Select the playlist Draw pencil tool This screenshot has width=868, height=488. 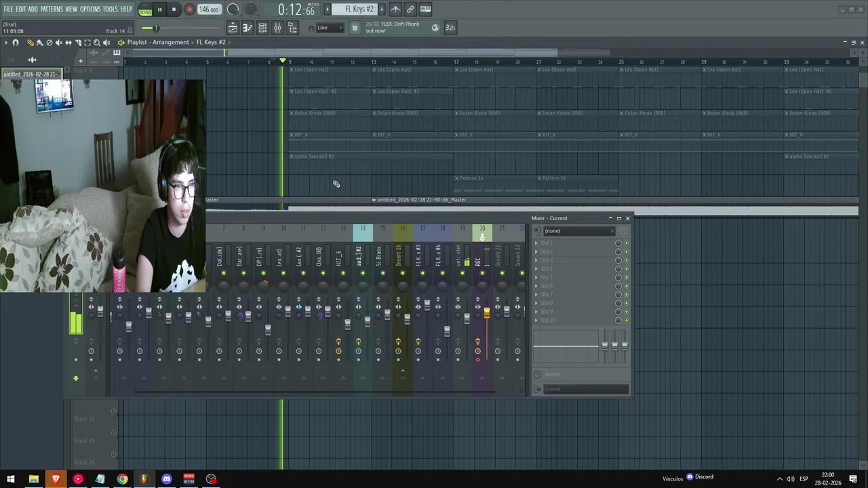(x=30, y=43)
